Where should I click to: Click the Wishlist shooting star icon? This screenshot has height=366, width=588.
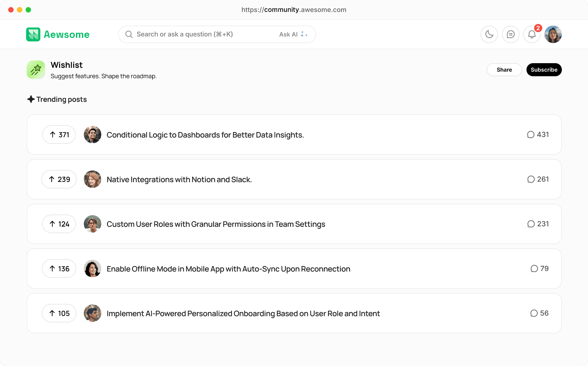36,70
